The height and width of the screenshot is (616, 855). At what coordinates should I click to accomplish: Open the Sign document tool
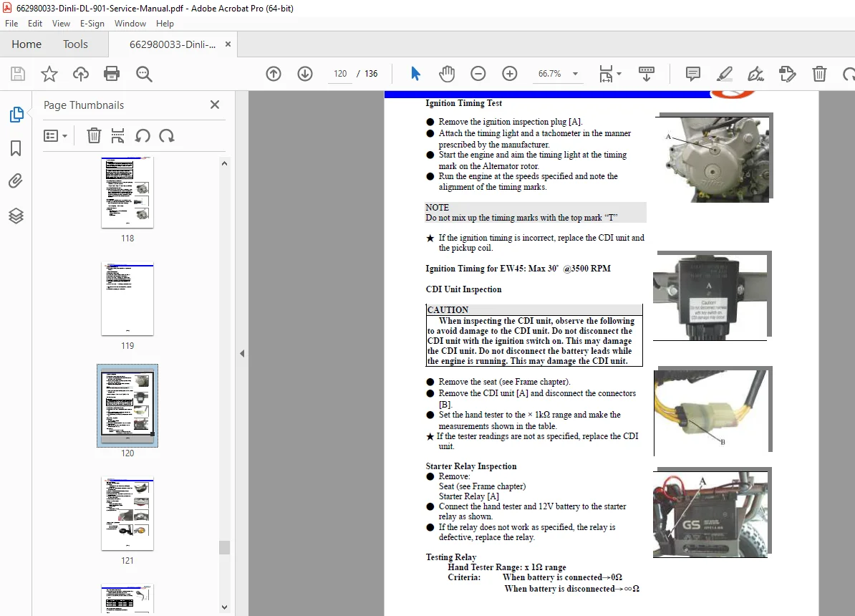[x=755, y=74]
